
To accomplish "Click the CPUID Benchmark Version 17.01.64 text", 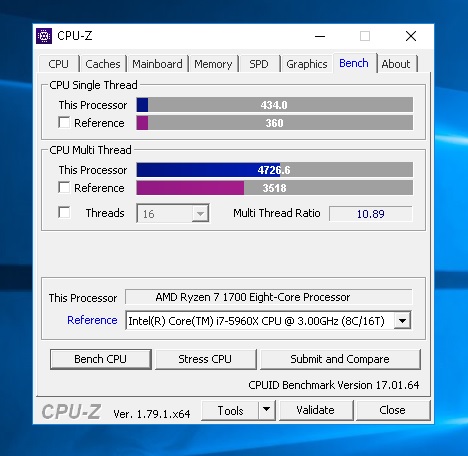I will pyautogui.click(x=334, y=385).
